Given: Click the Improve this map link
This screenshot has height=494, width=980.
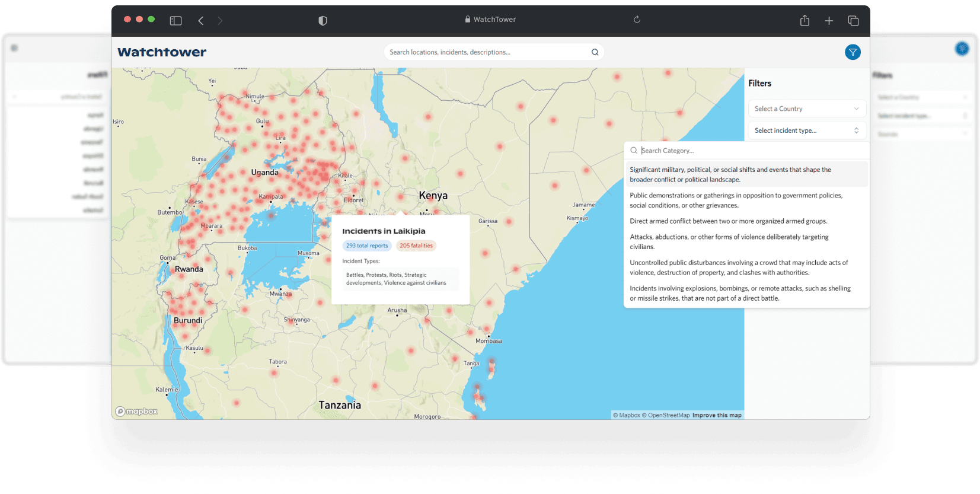Looking at the screenshot, I should coord(717,415).
